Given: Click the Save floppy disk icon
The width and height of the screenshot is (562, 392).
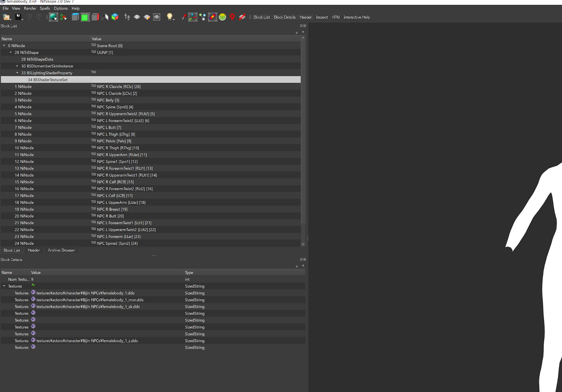Looking at the screenshot, I should point(18,17).
